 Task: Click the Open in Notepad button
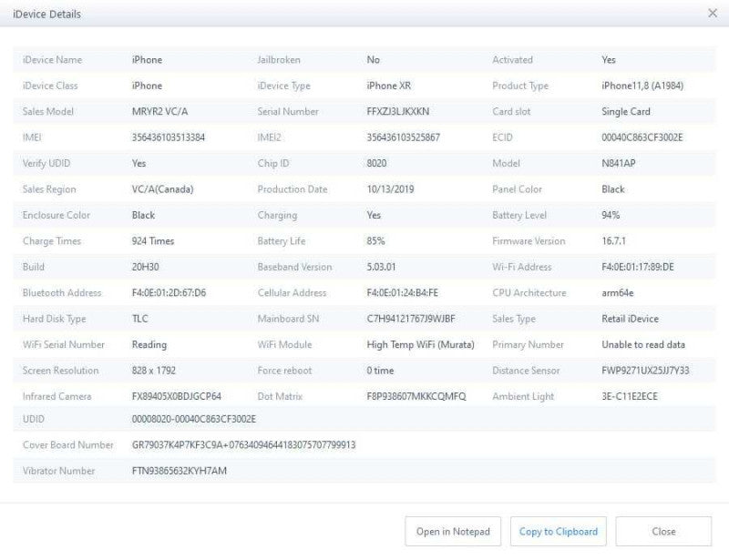pyautogui.click(x=453, y=531)
